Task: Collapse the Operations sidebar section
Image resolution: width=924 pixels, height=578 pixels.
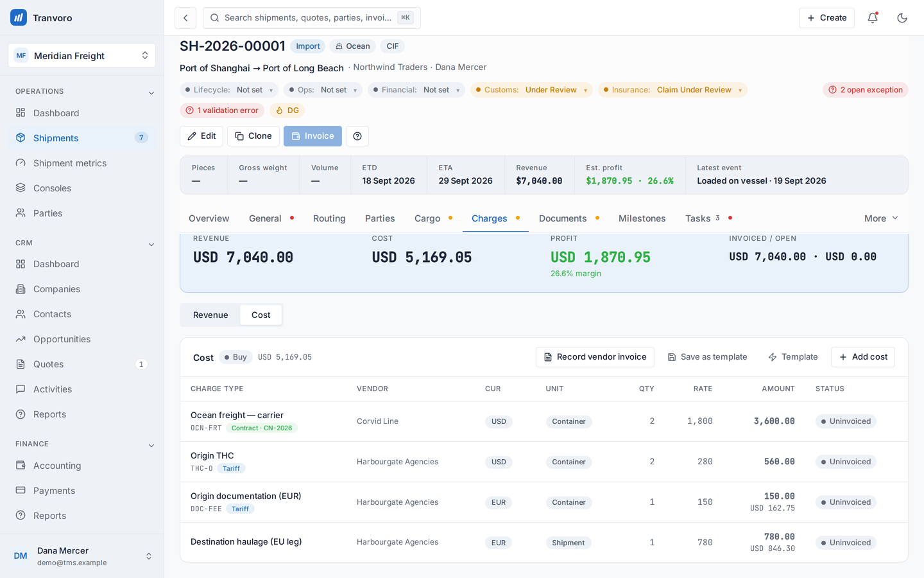Action: coord(151,92)
